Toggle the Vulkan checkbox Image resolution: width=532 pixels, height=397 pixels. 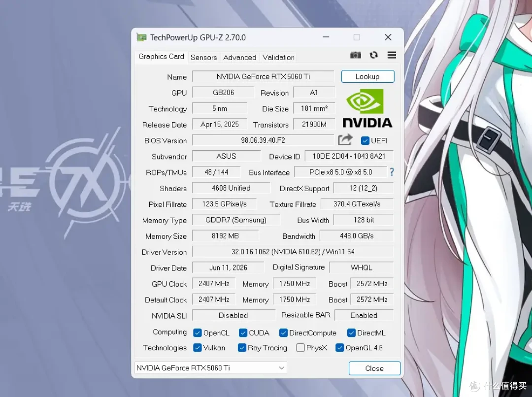(x=197, y=348)
